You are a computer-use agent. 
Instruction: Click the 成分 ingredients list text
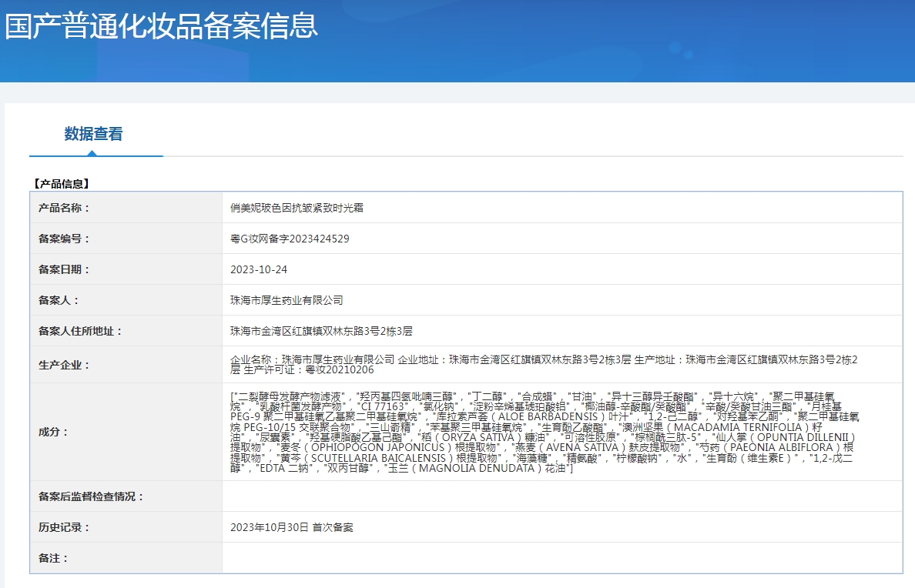pos(545,433)
